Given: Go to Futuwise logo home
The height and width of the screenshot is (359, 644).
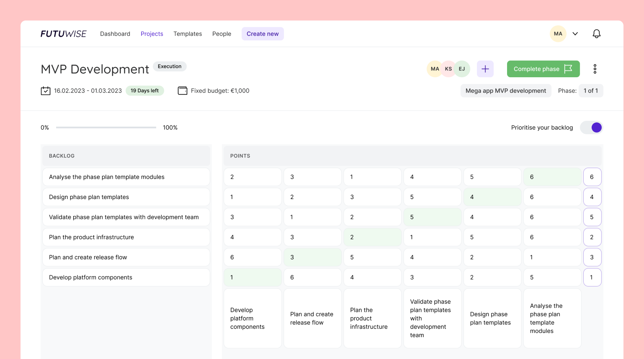Looking at the screenshot, I should 64,34.
